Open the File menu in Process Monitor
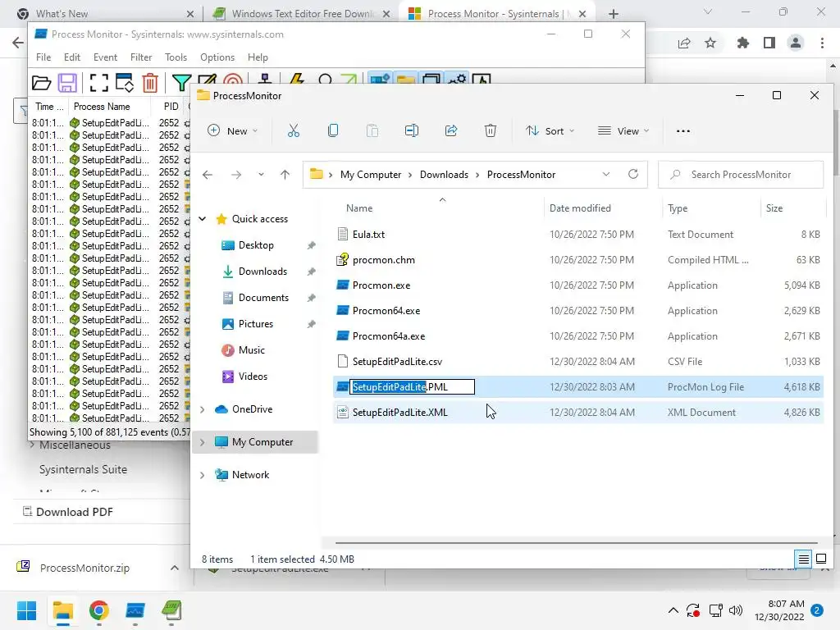Image resolution: width=840 pixels, height=630 pixels. 43,57
